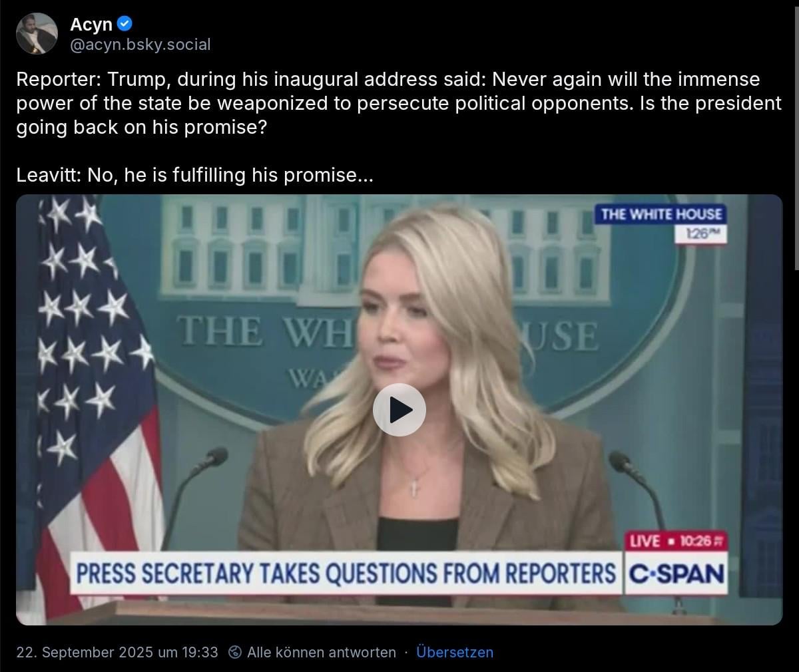This screenshot has height=672, width=799.
Task: Play the embedded C-SPAN video
Action: [x=400, y=410]
